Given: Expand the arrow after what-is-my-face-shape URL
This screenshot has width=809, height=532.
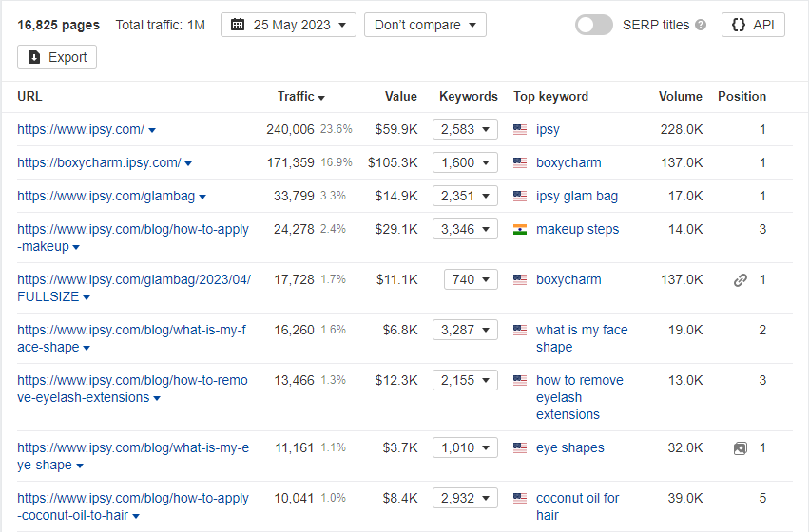Looking at the screenshot, I should point(87,348).
